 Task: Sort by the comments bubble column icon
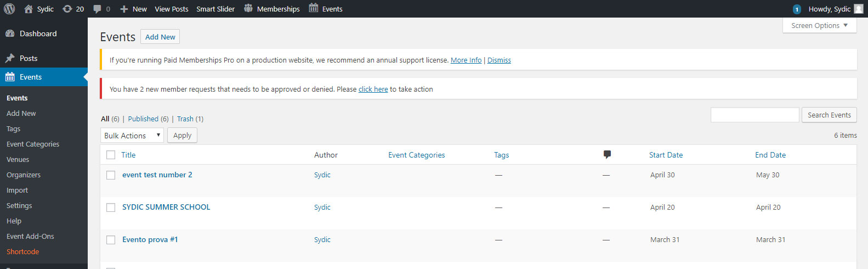coord(607,154)
